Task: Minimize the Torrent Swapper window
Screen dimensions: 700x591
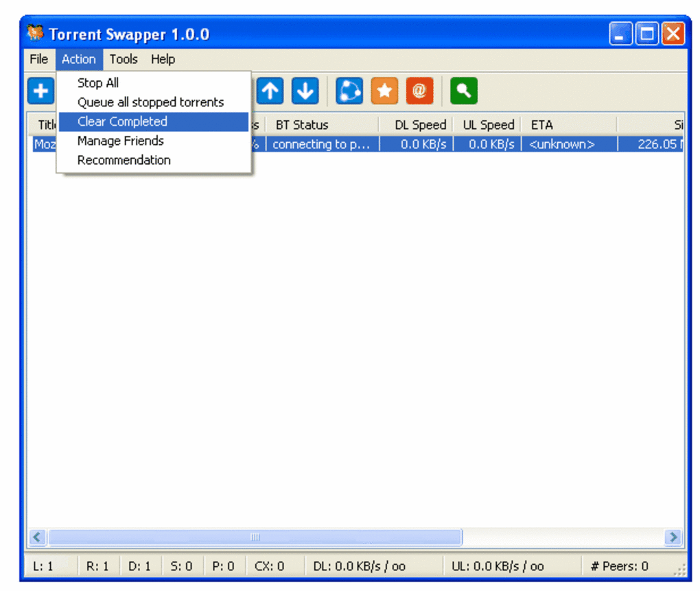Action: [x=620, y=34]
